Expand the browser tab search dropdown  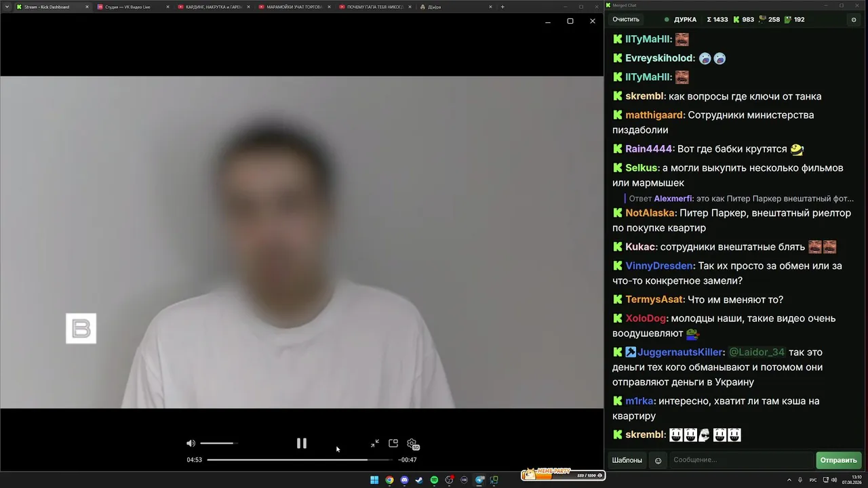pos(6,7)
